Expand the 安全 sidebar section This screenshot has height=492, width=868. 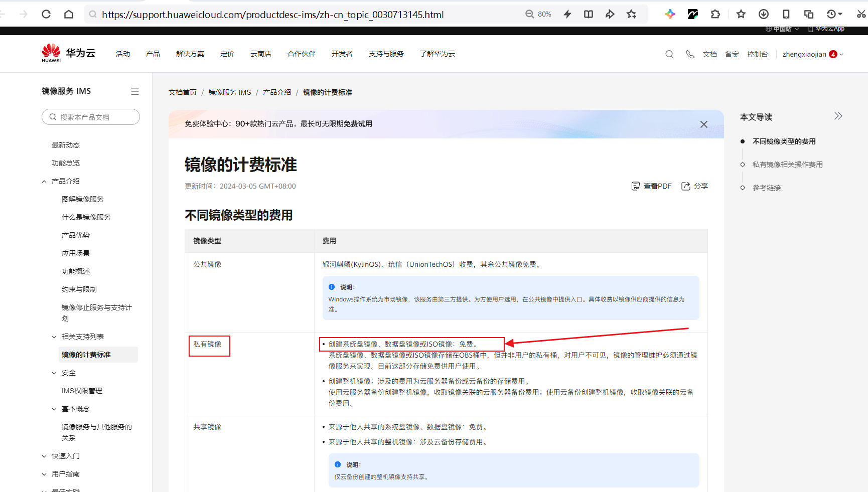click(54, 373)
